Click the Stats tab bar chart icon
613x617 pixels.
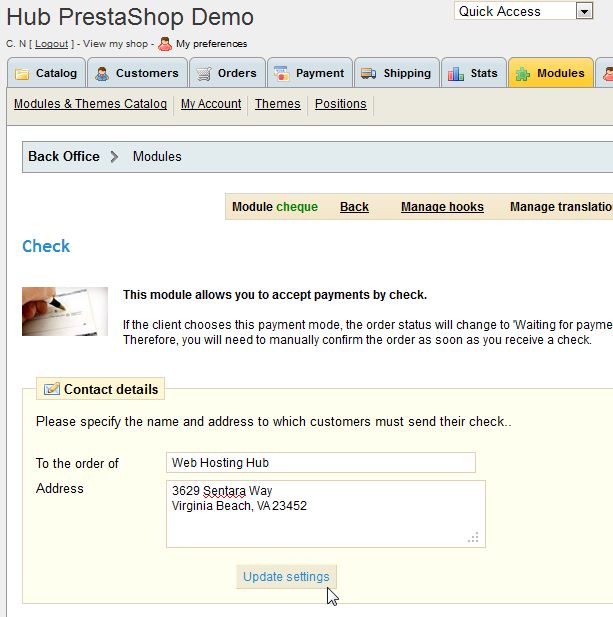(456, 73)
